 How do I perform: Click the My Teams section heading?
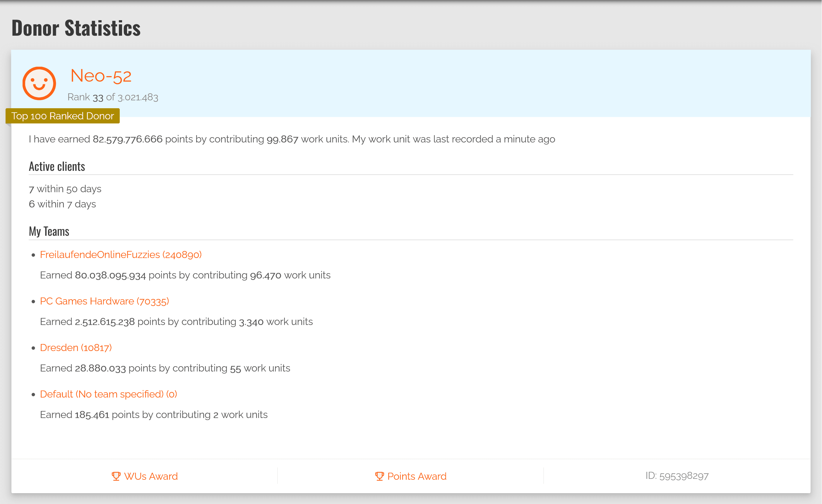[49, 232]
